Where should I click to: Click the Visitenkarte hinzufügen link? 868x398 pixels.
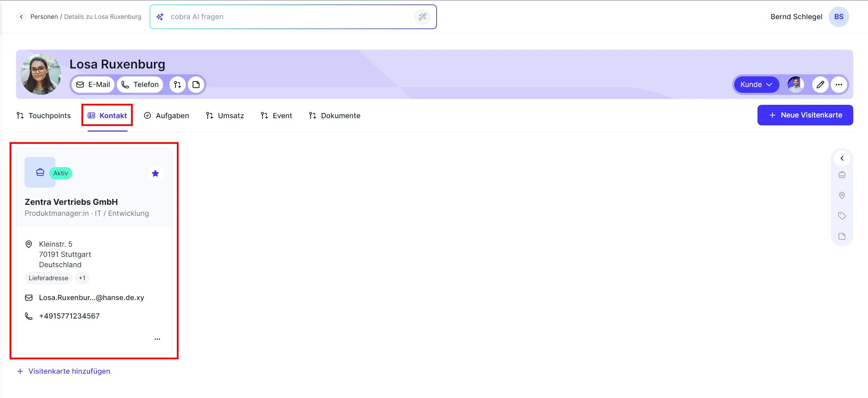[64, 371]
